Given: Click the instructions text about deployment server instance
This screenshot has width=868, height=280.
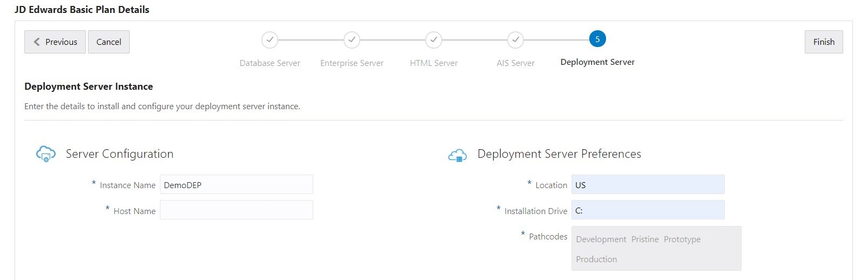Looking at the screenshot, I should click(x=162, y=106).
